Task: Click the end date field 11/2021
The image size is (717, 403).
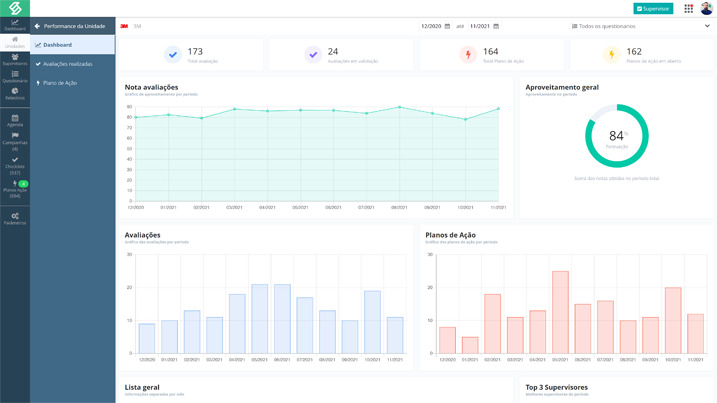Action: [480, 26]
